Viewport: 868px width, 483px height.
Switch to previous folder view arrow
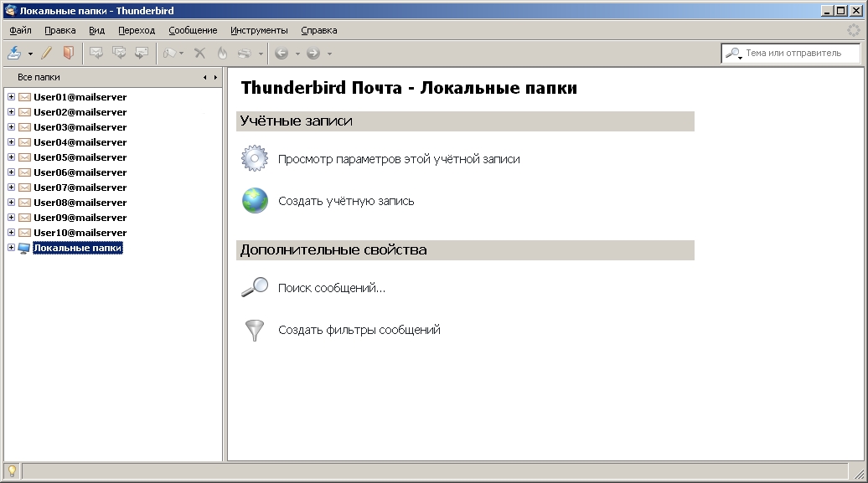coord(204,78)
